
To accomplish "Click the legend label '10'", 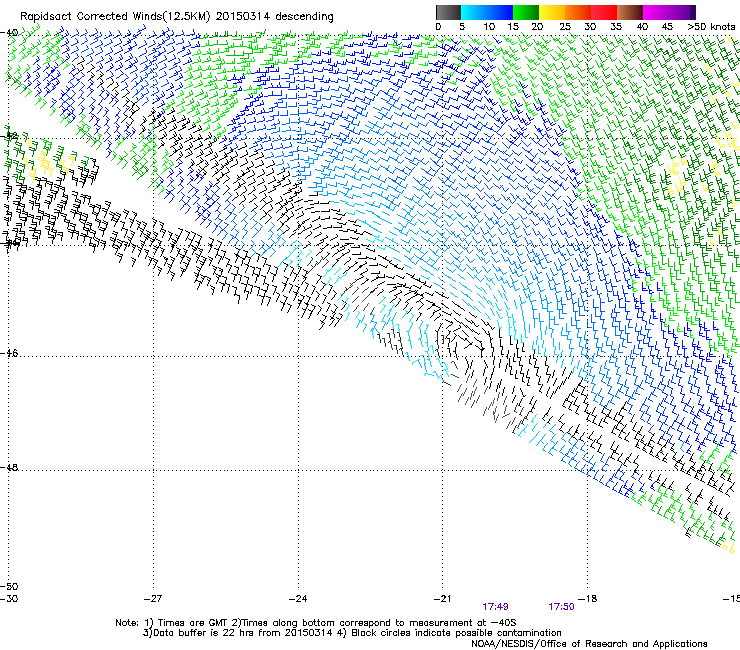I will 489,26.
